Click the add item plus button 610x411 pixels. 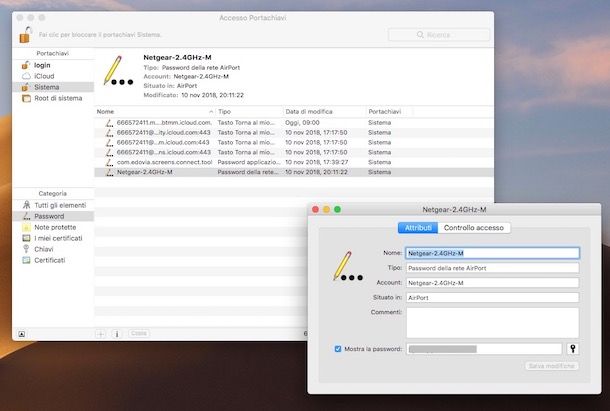(x=100, y=333)
